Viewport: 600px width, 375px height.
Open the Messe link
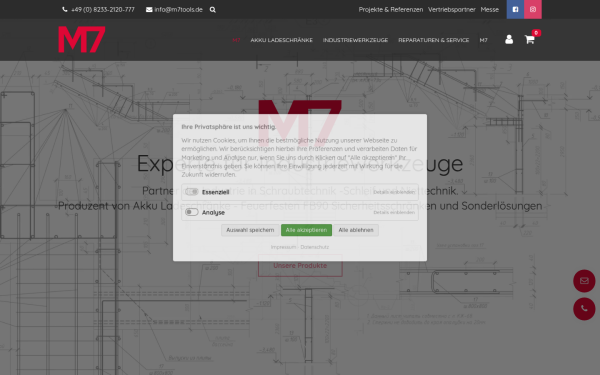pos(489,10)
